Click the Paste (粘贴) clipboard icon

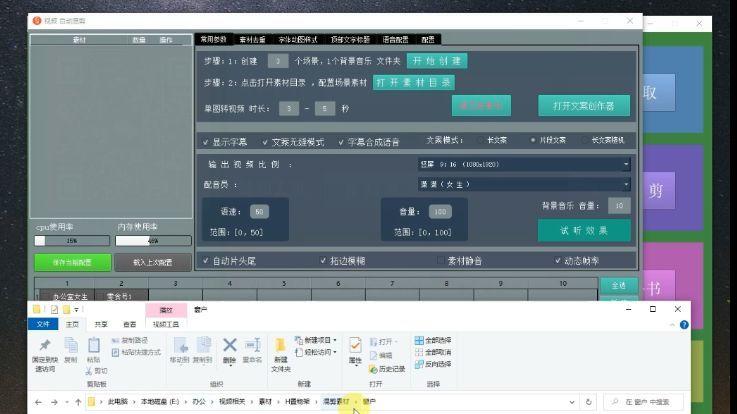(x=94, y=345)
